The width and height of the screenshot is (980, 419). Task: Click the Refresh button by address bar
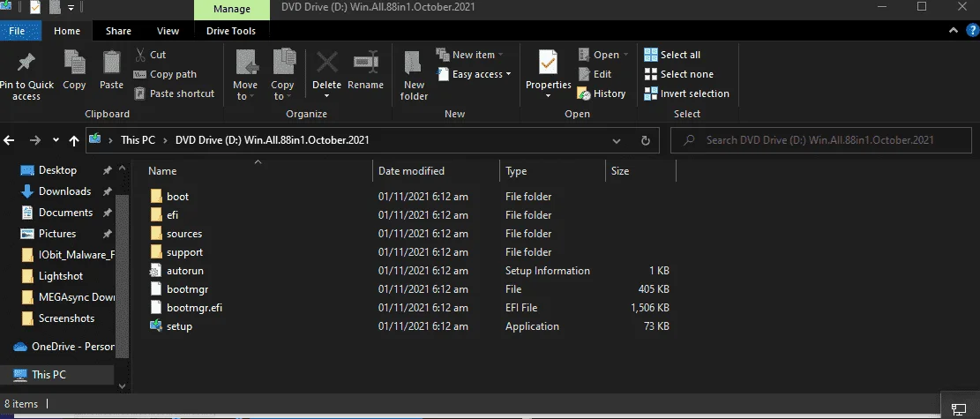[x=646, y=140]
